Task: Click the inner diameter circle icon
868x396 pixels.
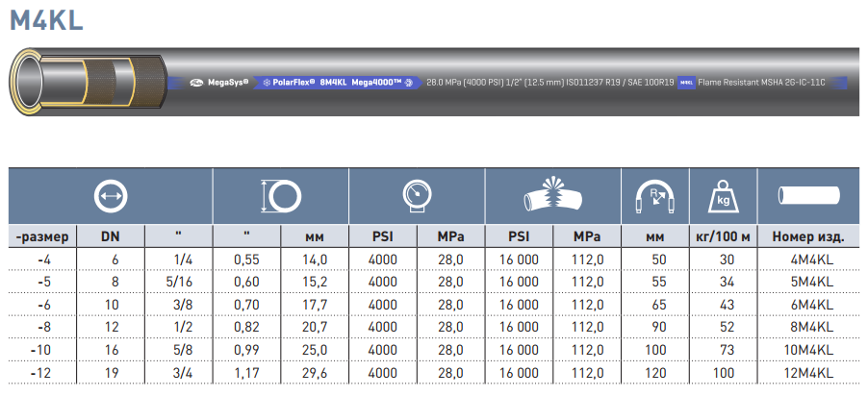Action: pos(110,198)
